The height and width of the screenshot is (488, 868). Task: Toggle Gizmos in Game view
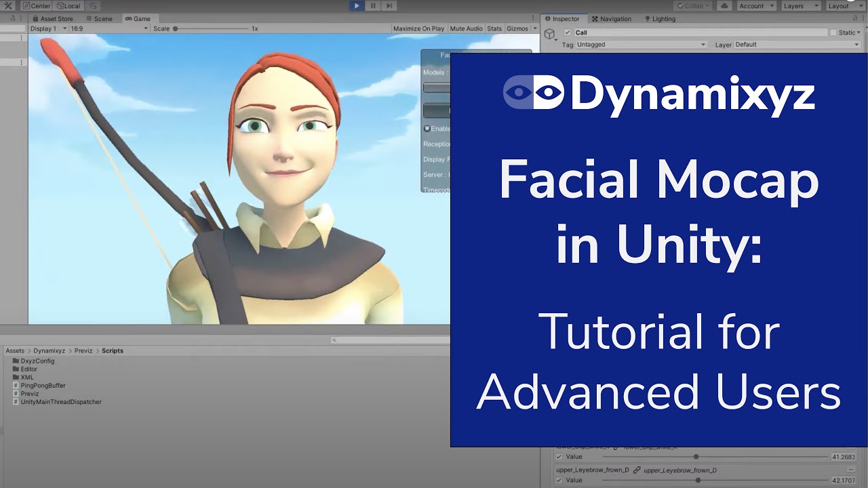pyautogui.click(x=517, y=28)
